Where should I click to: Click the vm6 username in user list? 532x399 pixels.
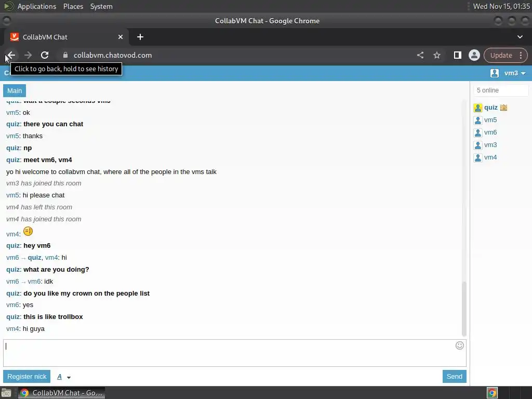490,132
